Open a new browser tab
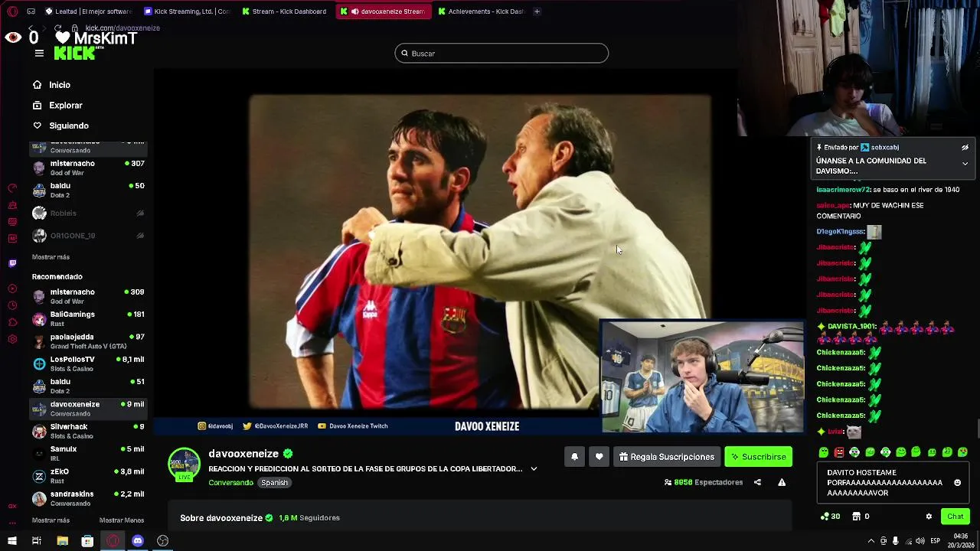 pyautogui.click(x=537, y=11)
